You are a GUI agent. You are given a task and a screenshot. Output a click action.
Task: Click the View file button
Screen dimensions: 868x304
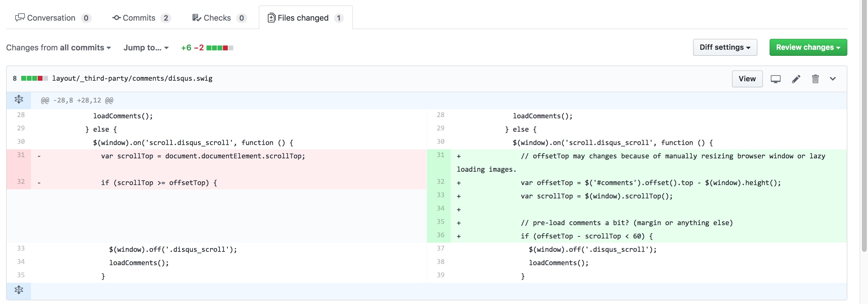pos(747,79)
